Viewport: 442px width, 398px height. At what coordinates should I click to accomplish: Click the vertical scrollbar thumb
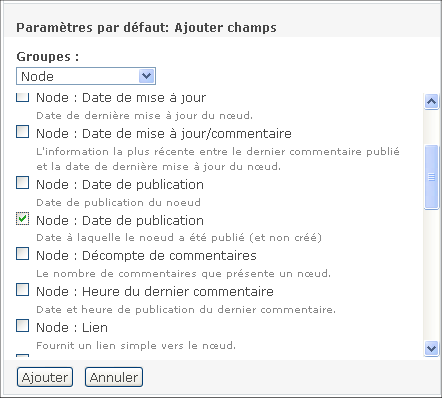pyautogui.click(x=431, y=177)
